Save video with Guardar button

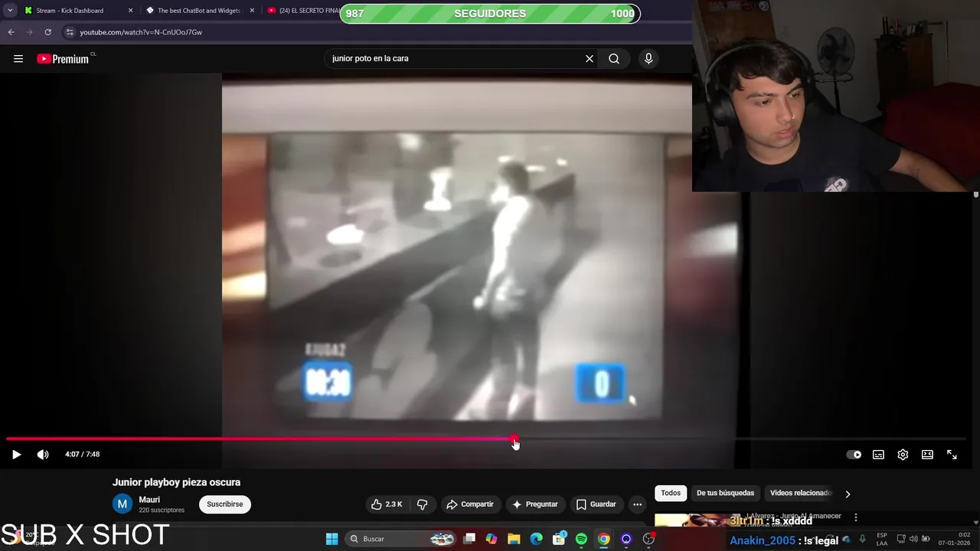[x=596, y=504]
